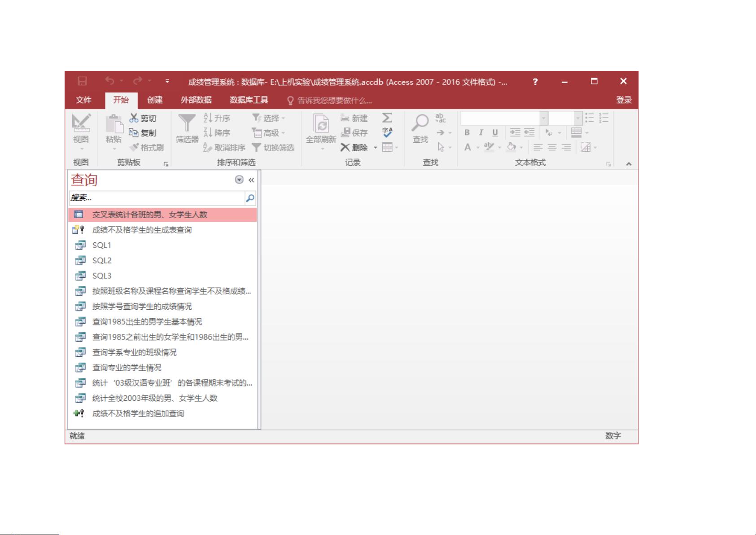Viewport: 756px width, 535px height.
Task: Click the 登录 sign-in link
Action: pos(625,100)
